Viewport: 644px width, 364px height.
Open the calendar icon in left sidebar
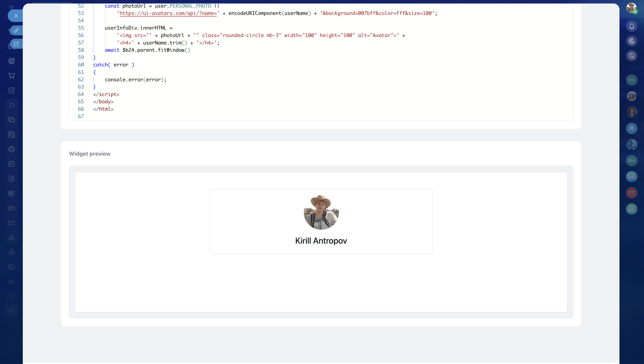tap(11, 164)
